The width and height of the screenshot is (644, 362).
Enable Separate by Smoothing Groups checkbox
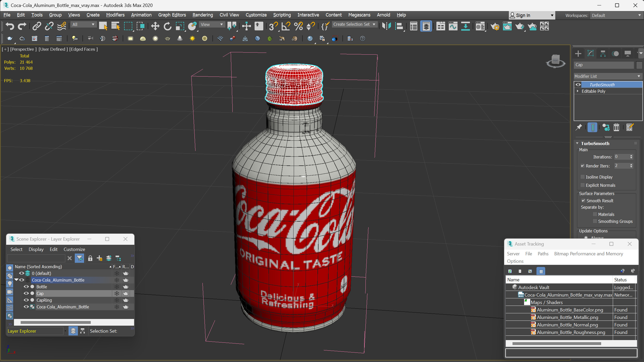595,221
